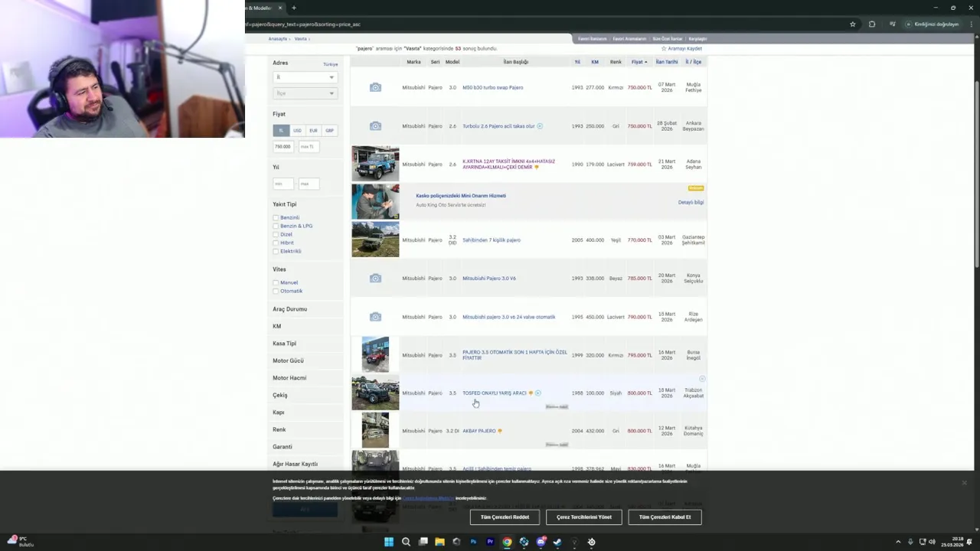
Task: Expand the Kasa Tipi filter
Action: pos(284,344)
